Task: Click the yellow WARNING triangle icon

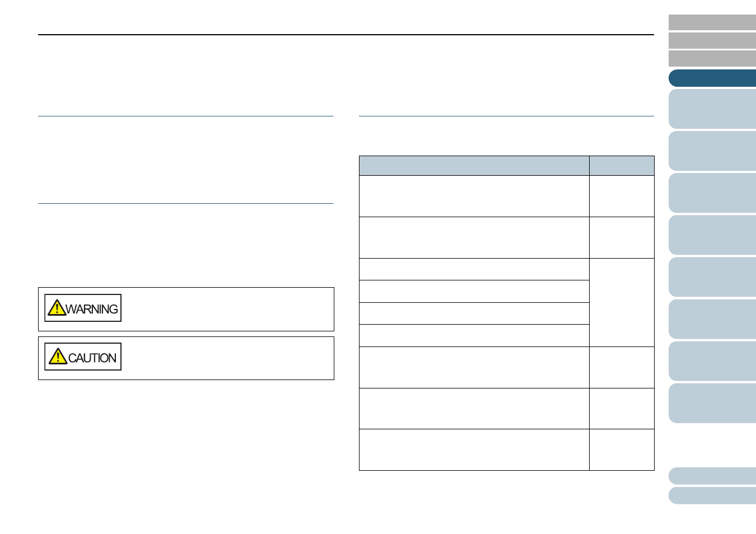Action: pos(57,308)
